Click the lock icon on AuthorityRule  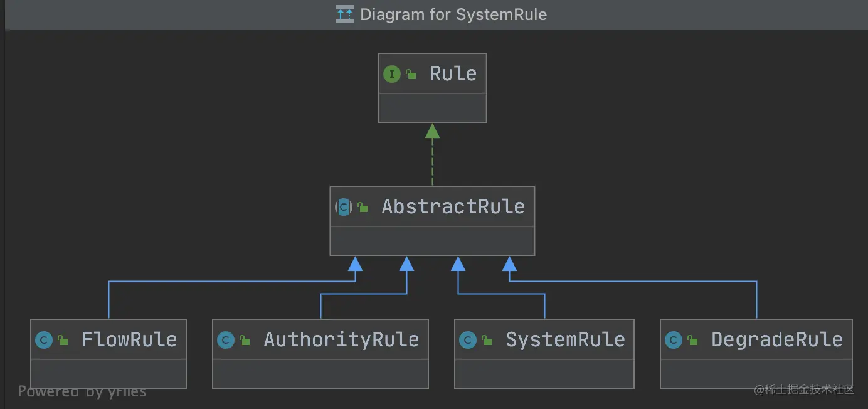[x=245, y=341]
